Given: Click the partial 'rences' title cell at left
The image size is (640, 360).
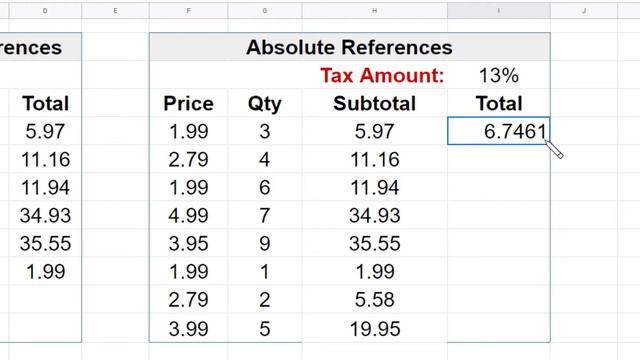Looking at the screenshot, I should pyautogui.click(x=41, y=47).
